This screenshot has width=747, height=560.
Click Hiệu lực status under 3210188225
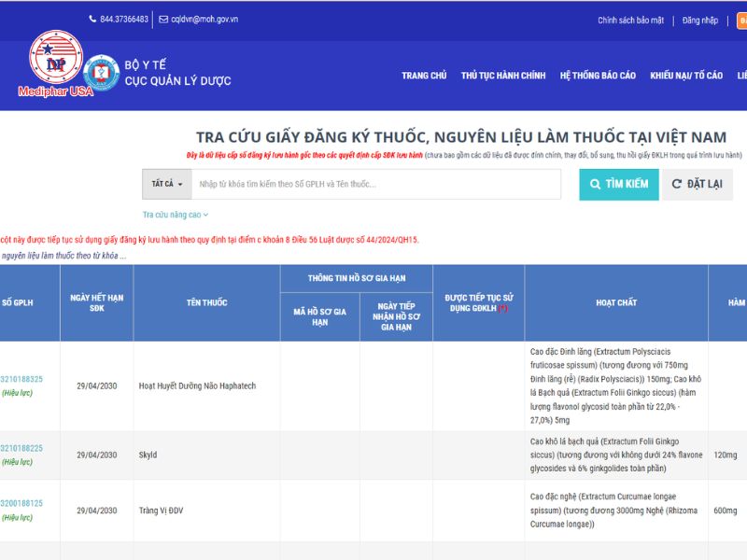coord(17,462)
